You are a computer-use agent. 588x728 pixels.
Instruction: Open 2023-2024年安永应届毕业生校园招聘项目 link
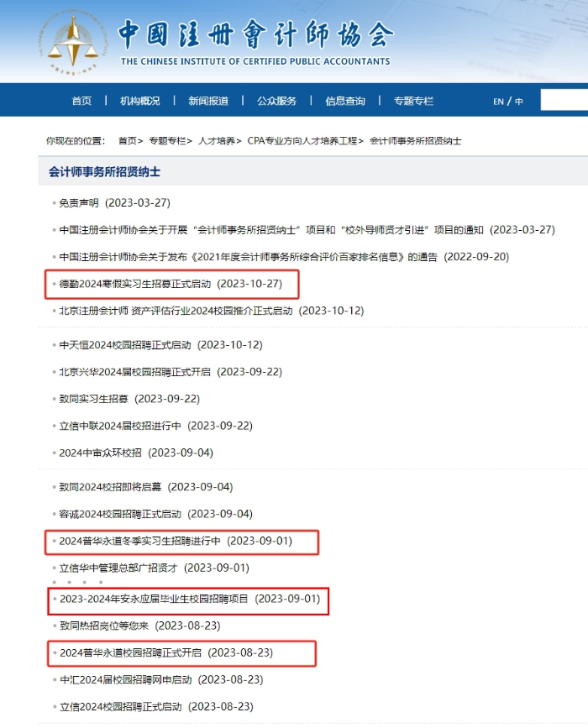pyautogui.click(x=155, y=599)
